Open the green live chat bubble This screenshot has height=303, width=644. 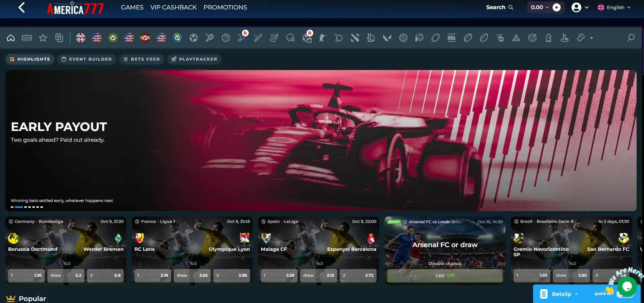pos(627,286)
